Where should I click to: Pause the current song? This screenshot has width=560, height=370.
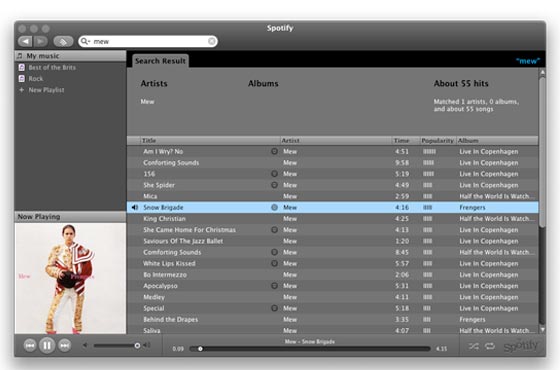click(x=47, y=345)
